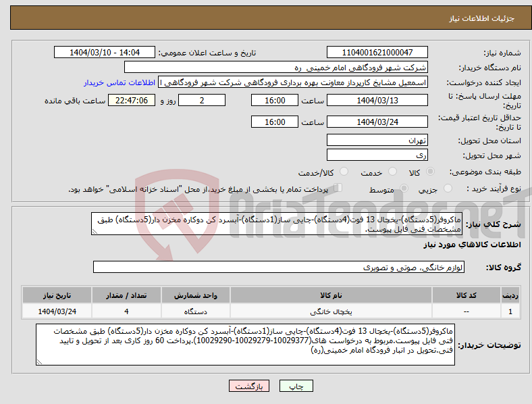Click the price validity date 1404/03/24 field
The height and width of the screenshot is (404, 532).
pyautogui.click(x=377, y=122)
